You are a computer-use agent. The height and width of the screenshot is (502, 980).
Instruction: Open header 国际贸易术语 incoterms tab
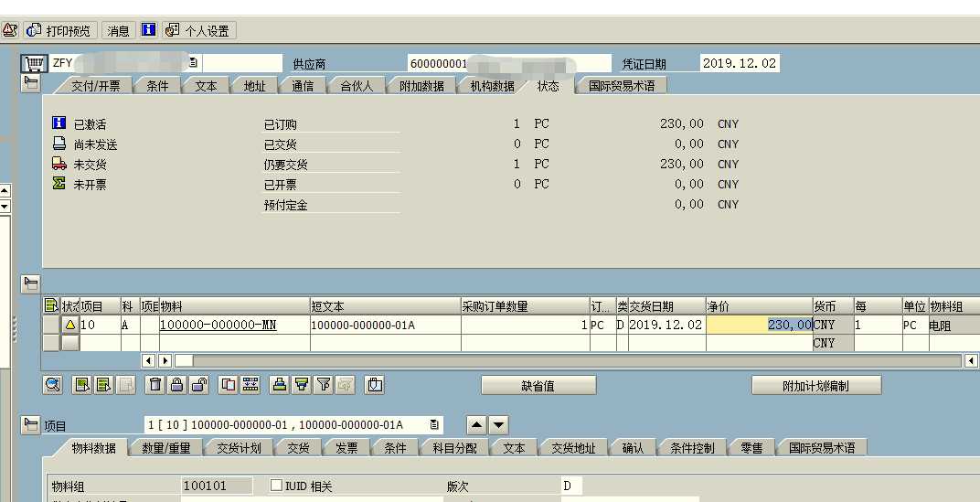pos(621,86)
